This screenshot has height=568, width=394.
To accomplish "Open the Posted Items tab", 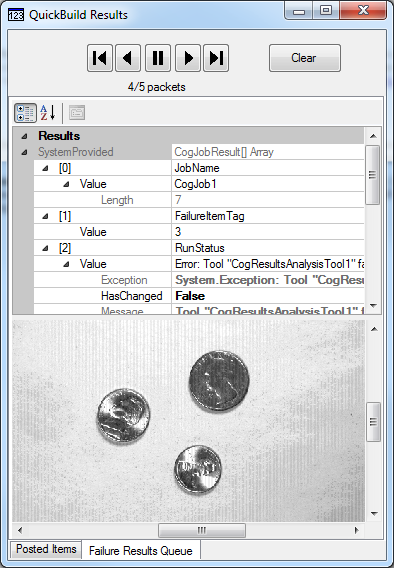I will [46, 549].
